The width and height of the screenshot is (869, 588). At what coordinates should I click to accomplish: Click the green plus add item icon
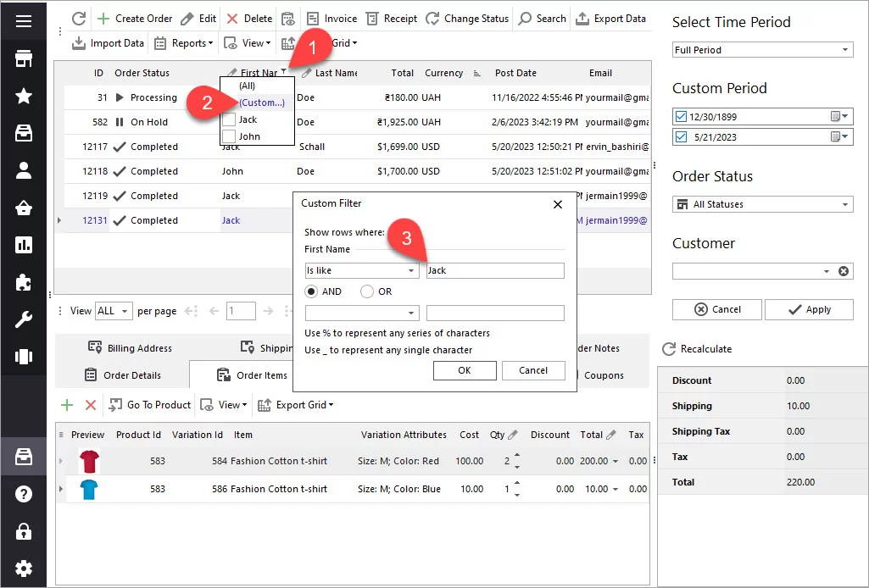coord(67,405)
